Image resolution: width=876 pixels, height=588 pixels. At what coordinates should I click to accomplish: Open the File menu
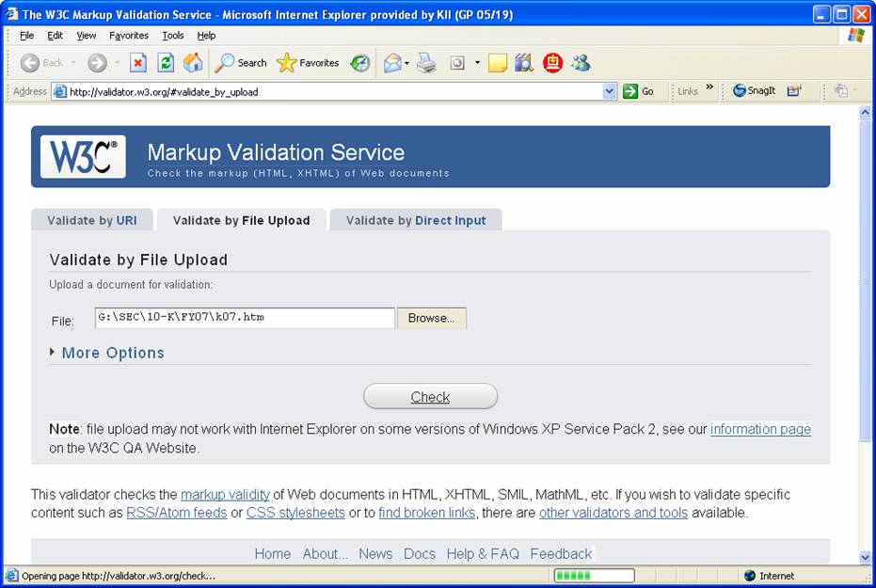point(26,35)
